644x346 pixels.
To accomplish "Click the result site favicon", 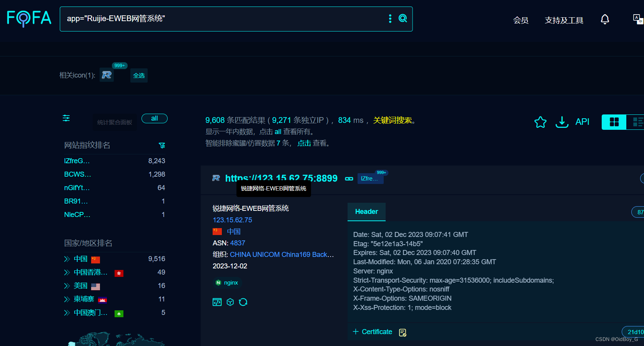I will click(x=216, y=178).
